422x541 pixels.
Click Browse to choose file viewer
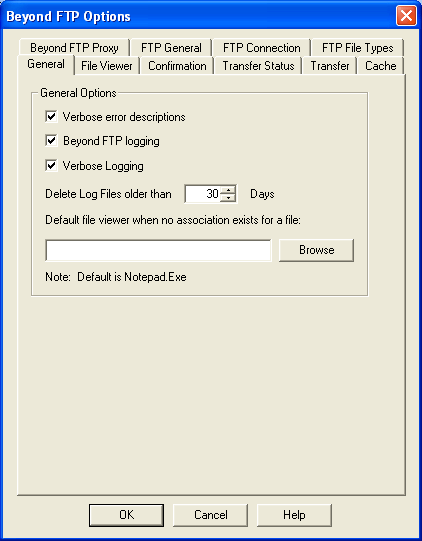tap(316, 250)
